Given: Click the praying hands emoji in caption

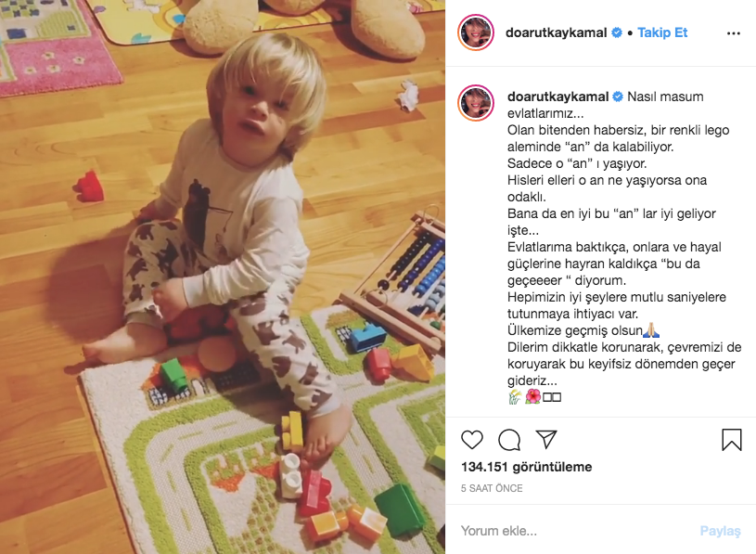Looking at the screenshot, I should point(651,330).
